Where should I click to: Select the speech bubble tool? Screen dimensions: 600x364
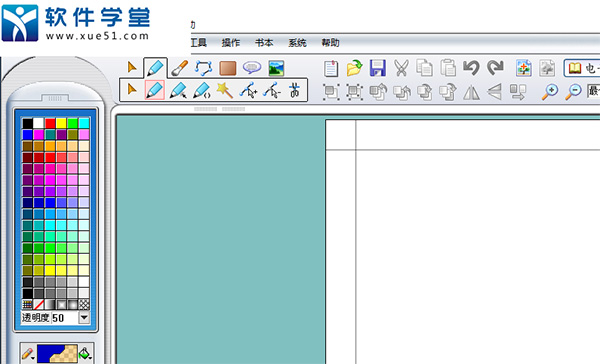pyautogui.click(x=252, y=68)
